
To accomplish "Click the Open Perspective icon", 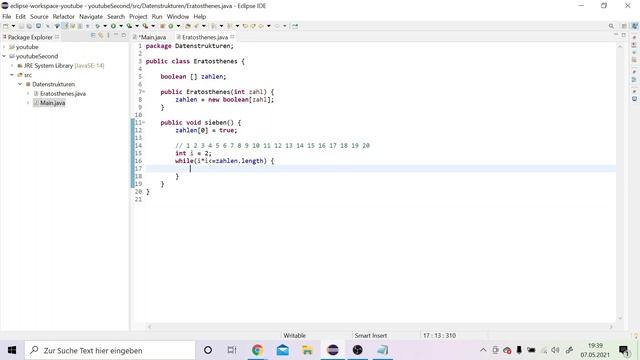I will click(624, 26).
